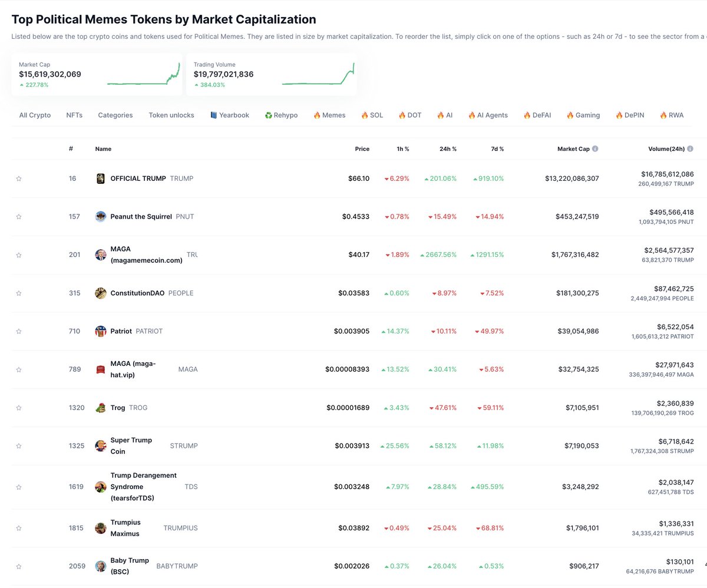Open the DOT category tab
The image size is (707, 588).
[410, 115]
